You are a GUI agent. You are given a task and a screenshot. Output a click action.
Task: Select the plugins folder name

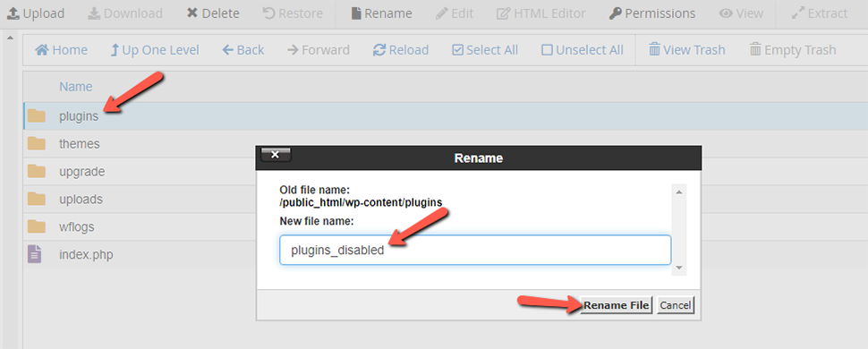pos(79,116)
